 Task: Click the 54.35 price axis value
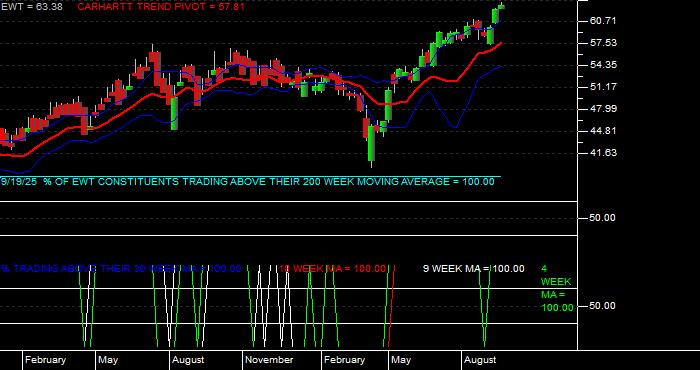coord(603,65)
